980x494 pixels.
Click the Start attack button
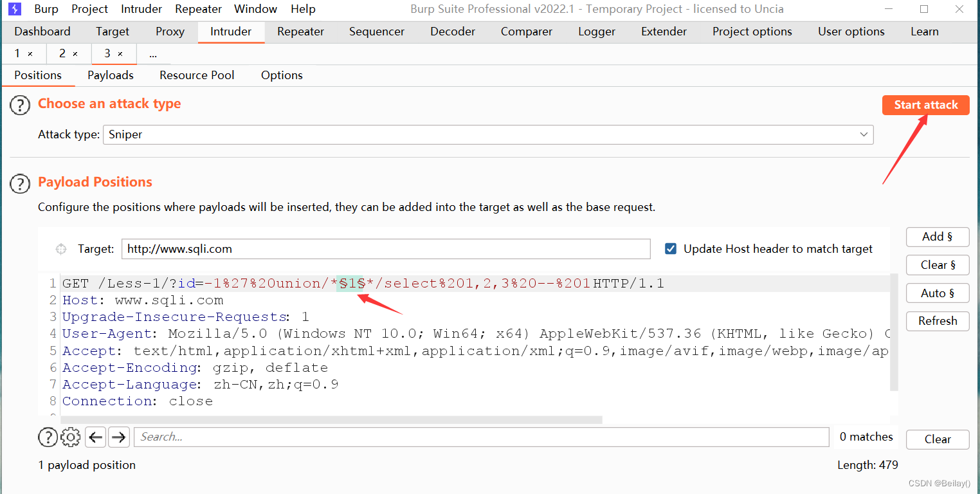click(x=926, y=105)
